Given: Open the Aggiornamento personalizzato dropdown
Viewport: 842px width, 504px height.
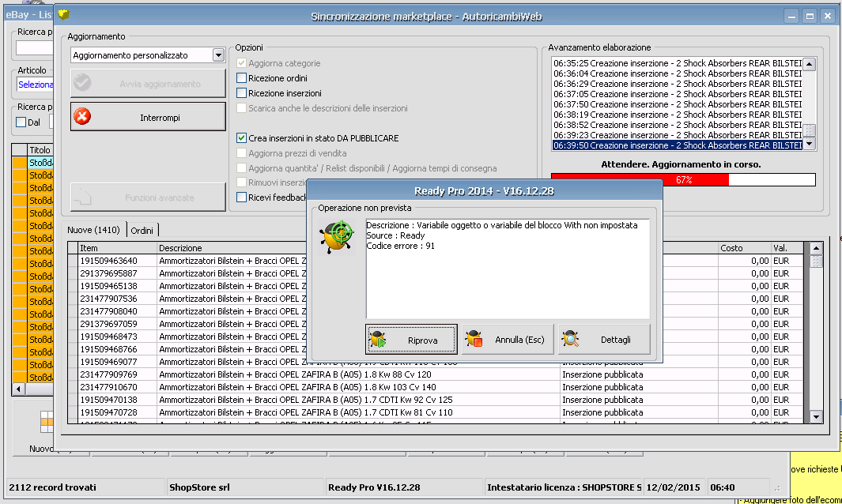Looking at the screenshot, I should [218, 55].
